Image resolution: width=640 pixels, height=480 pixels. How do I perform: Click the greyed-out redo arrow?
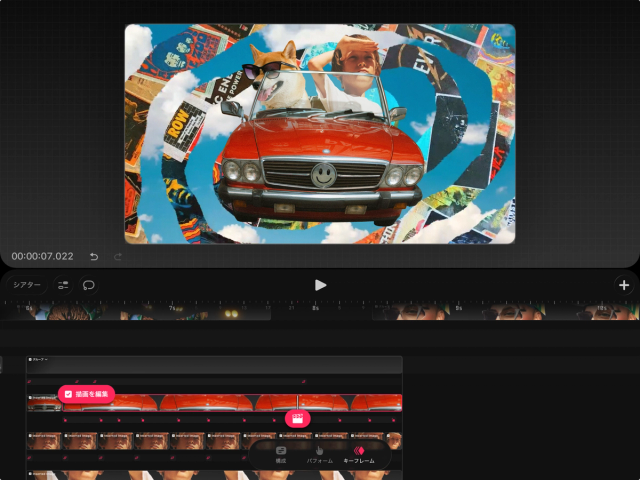(x=118, y=257)
